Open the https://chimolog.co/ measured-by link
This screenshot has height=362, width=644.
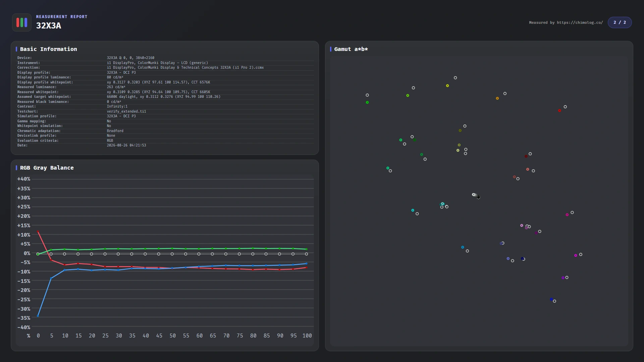(x=580, y=22)
